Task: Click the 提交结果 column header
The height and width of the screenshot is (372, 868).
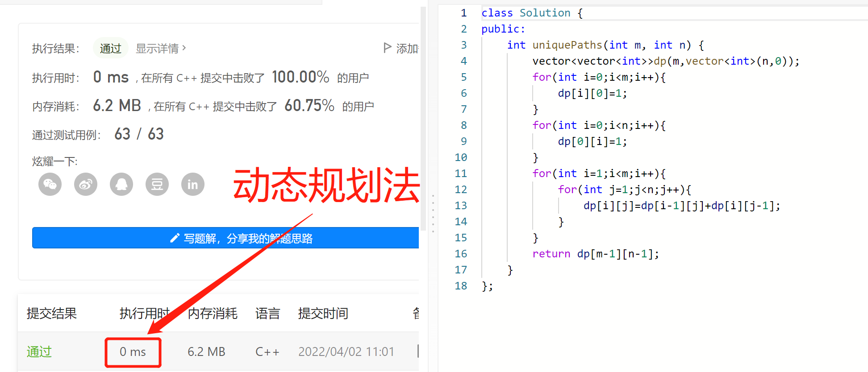Action: pyautogui.click(x=52, y=313)
